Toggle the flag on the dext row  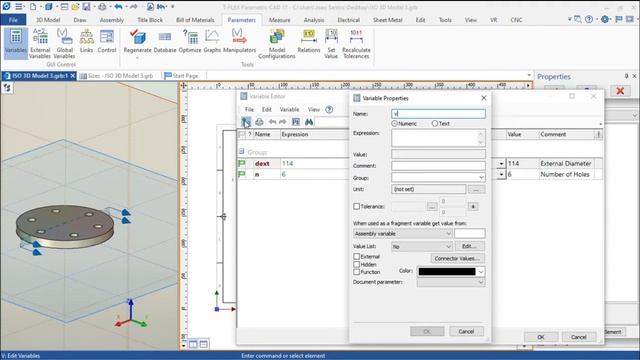[x=242, y=163]
